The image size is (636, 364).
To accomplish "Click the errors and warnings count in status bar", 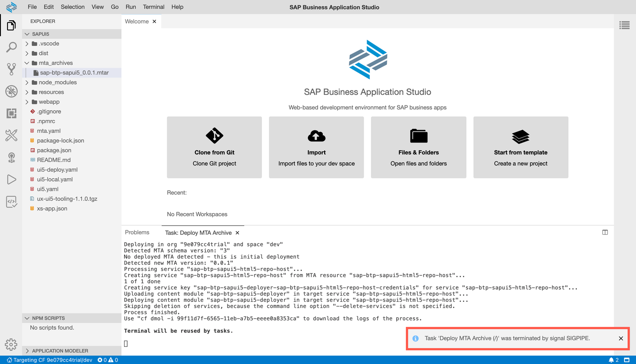I will tap(108, 360).
